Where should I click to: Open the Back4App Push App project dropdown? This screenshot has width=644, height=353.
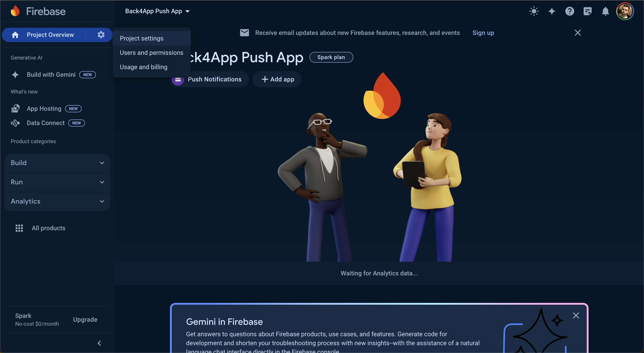[x=157, y=11]
